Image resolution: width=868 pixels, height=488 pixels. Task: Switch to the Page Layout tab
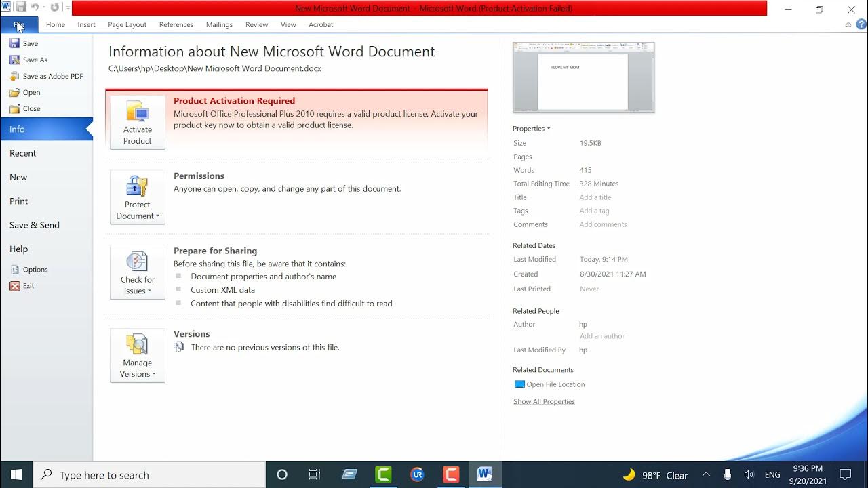point(127,24)
